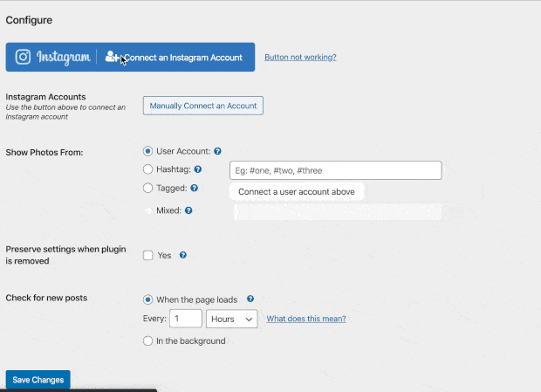Open help tooltip next to Hashtag
The image size is (541, 392).
(198, 169)
